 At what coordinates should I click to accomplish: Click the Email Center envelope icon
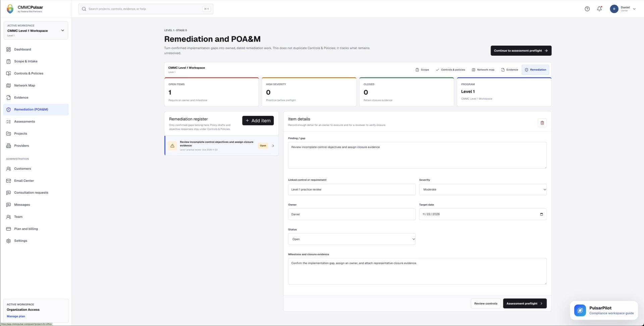pos(8,181)
